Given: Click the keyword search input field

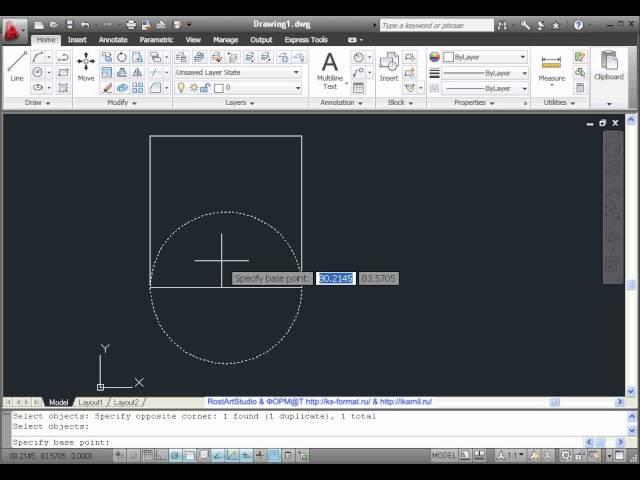Looking at the screenshot, I should pos(437,25).
